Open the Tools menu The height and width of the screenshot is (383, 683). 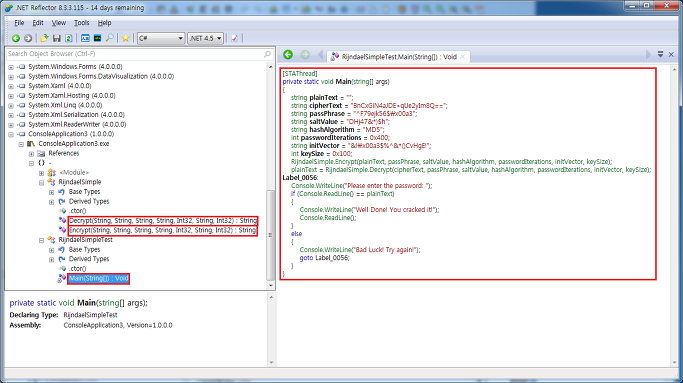point(81,23)
